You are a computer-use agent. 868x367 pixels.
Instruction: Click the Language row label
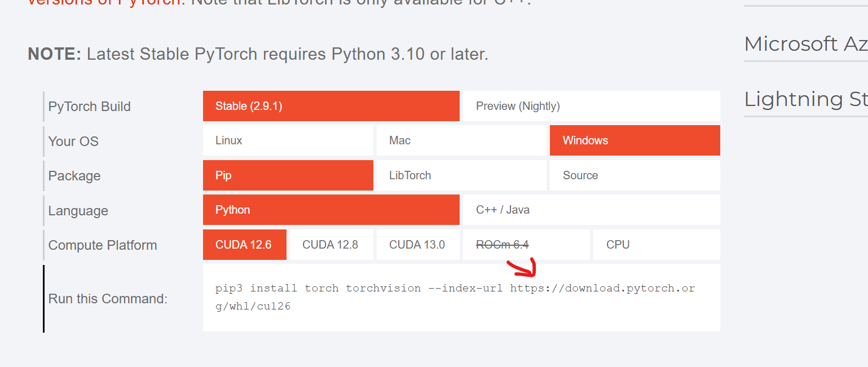point(78,211)
